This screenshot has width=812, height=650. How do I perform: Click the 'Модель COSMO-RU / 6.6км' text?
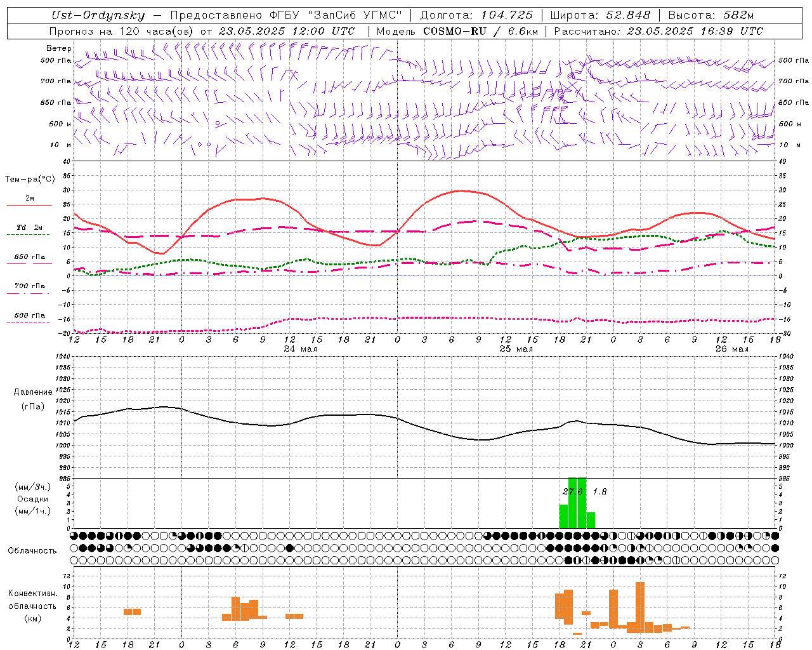point(457,31)
